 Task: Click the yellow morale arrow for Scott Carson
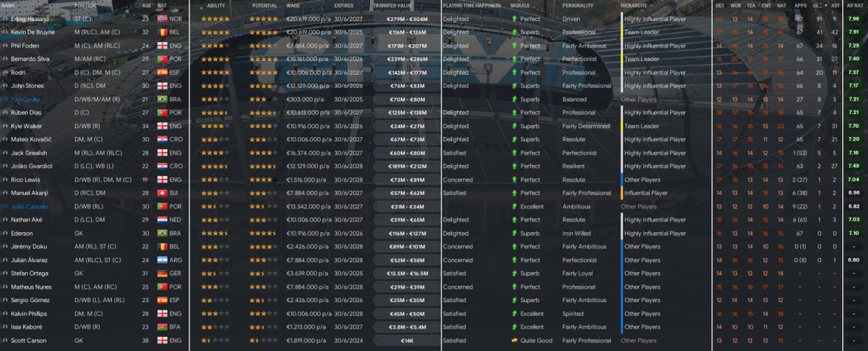click(x=515, y=341)
